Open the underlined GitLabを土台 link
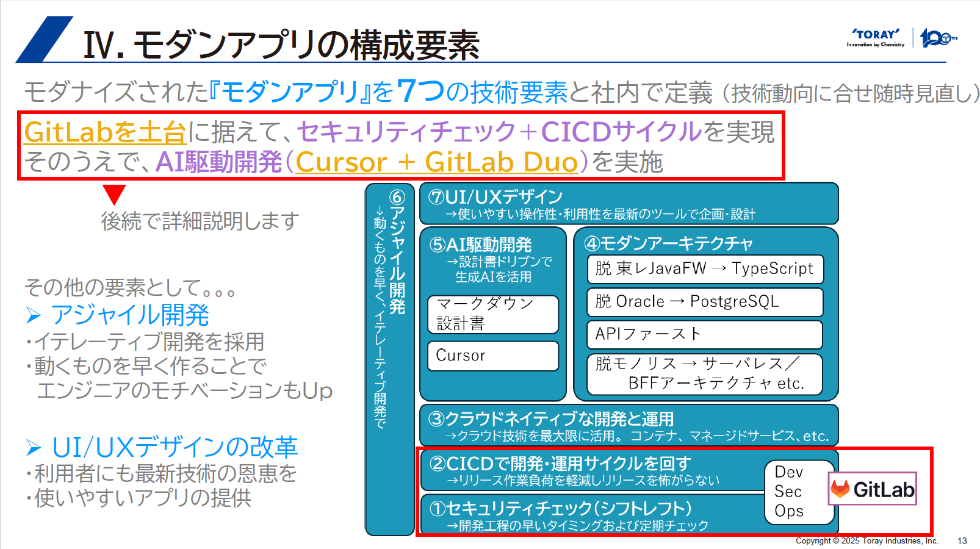 click(105, 132)
